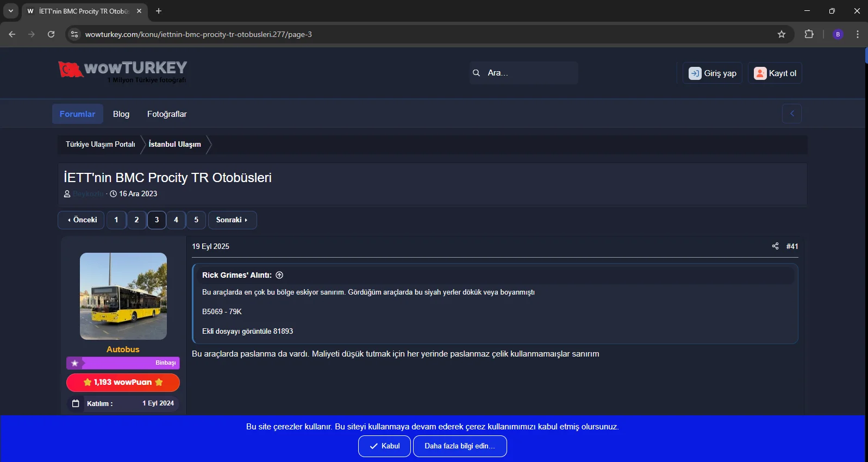Screen dimensions: 868x462
Task: View site information icon in address bar
Action: [74, 34]
